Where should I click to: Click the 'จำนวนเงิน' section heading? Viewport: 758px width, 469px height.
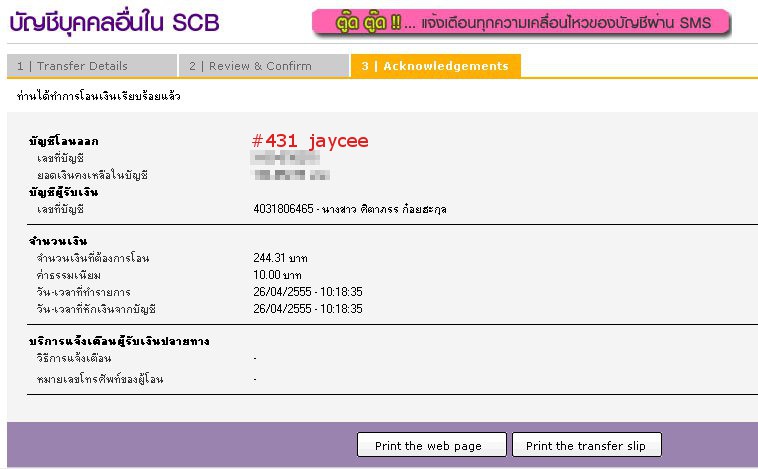[x=58, y=241]
